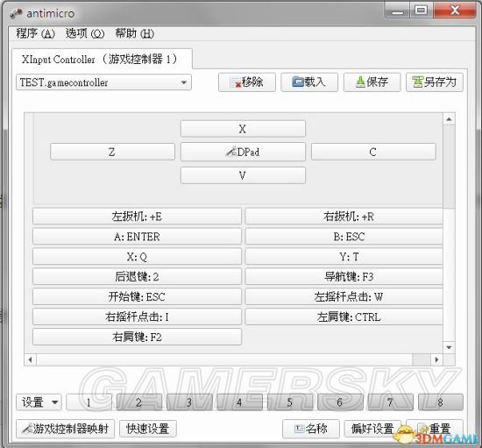482x448 pixels.
Task: Click the 左摇杆点击: W mapping button
Action: (x=344, y=296)
